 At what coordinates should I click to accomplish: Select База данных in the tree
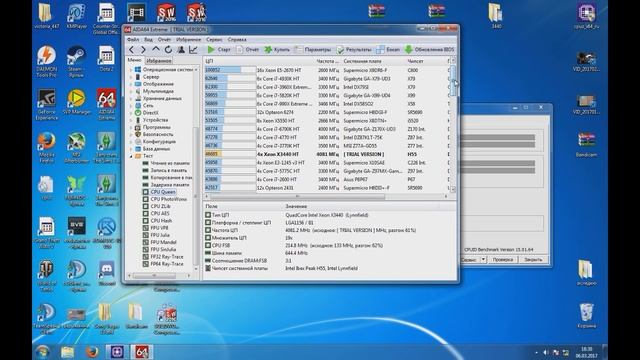(156, 149)
